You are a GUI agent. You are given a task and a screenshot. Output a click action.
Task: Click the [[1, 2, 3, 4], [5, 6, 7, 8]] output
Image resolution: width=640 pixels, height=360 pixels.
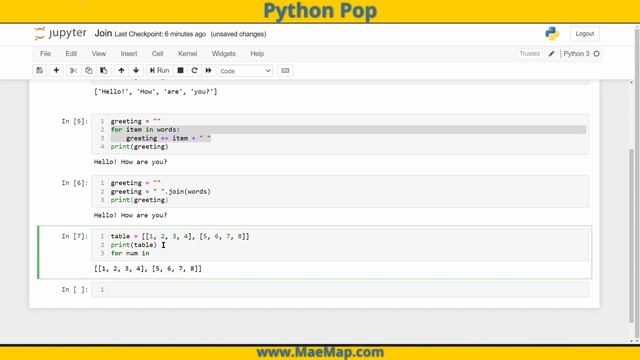coord(148,269)
